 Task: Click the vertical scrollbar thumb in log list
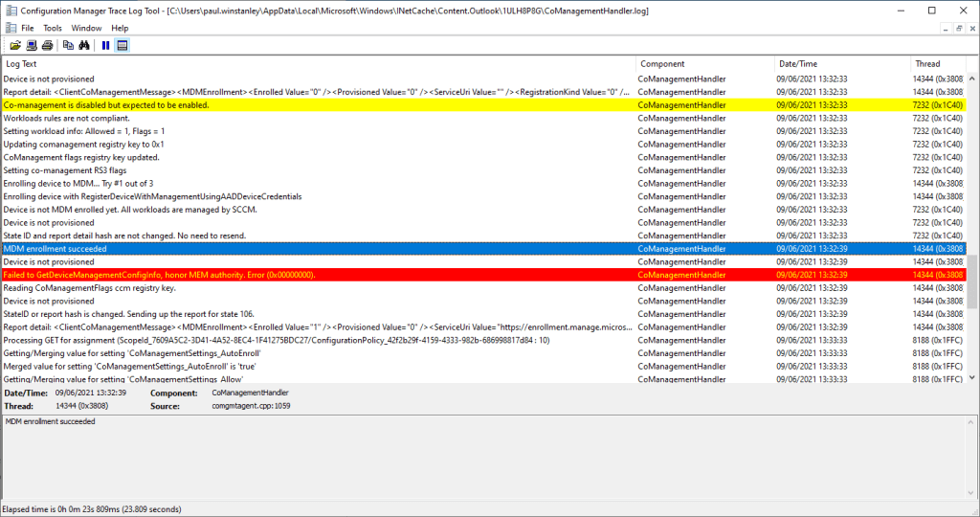tap(972, 281)
